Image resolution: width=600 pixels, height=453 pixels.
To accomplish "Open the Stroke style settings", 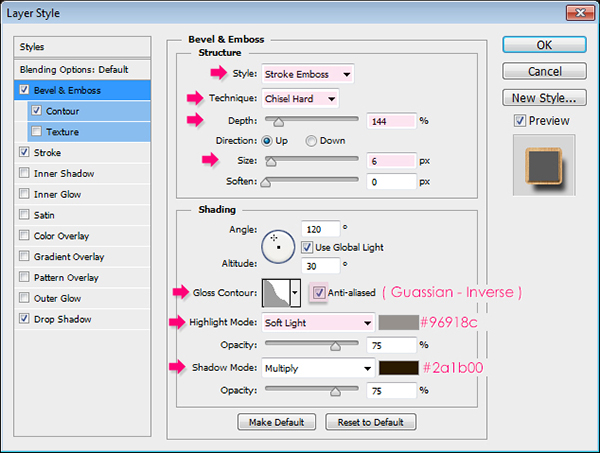I will [x=48, y=153].
